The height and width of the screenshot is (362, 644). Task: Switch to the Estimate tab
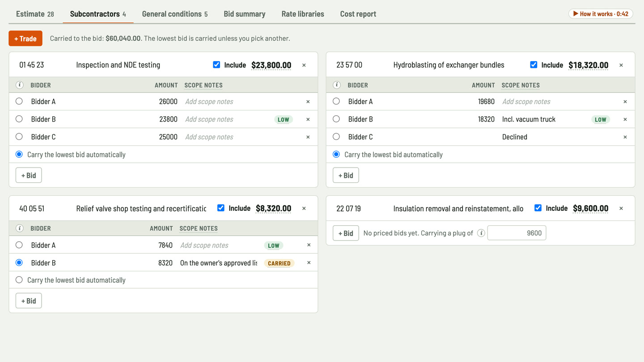(x=35, y=14)
